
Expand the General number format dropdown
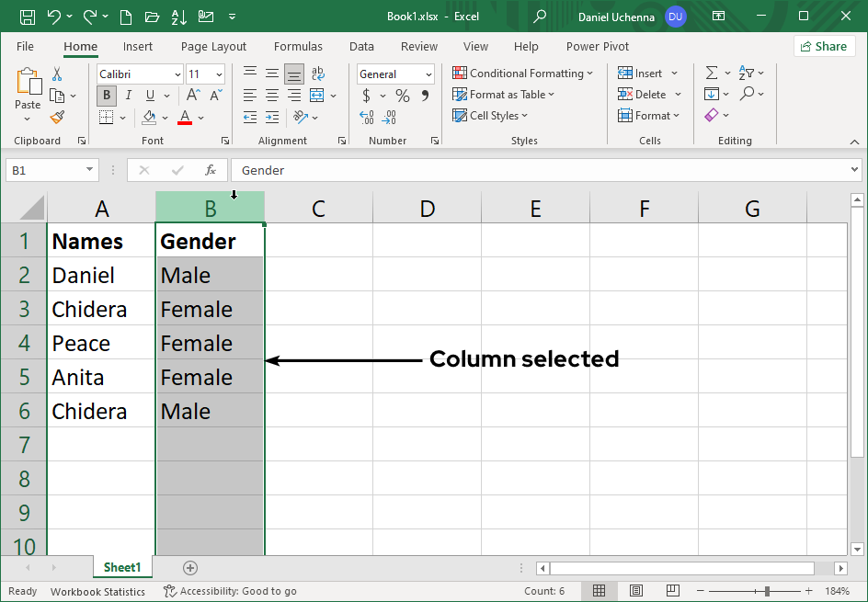[428, 74]
